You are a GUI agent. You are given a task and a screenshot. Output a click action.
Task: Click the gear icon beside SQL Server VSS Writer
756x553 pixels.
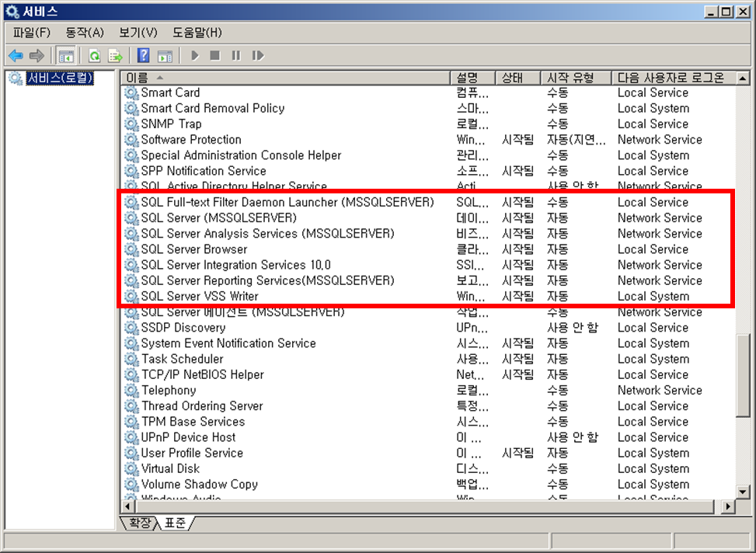pyautogui.click(x=131, y=296)
